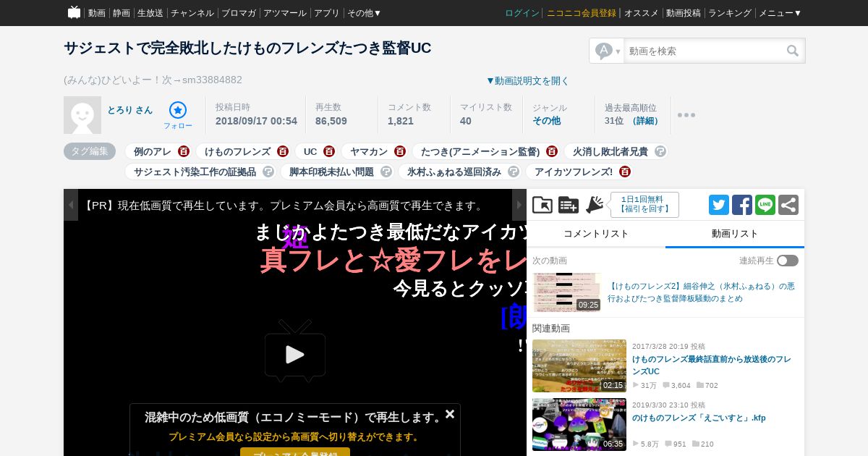Open the 火消し敗北者兄貴 tag text
The image size is (868, 456).
(x=610, y=151)
